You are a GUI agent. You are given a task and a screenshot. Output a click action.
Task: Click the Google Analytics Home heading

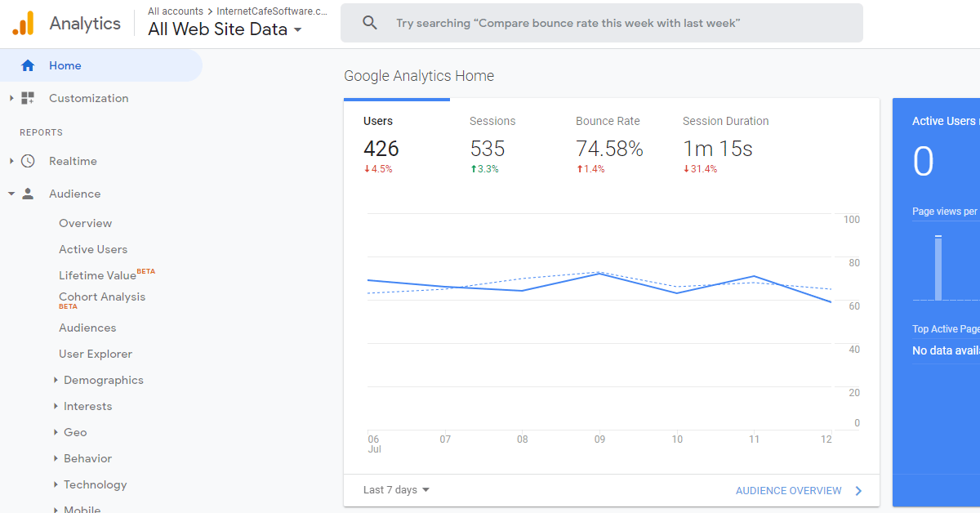click(419, 76)
